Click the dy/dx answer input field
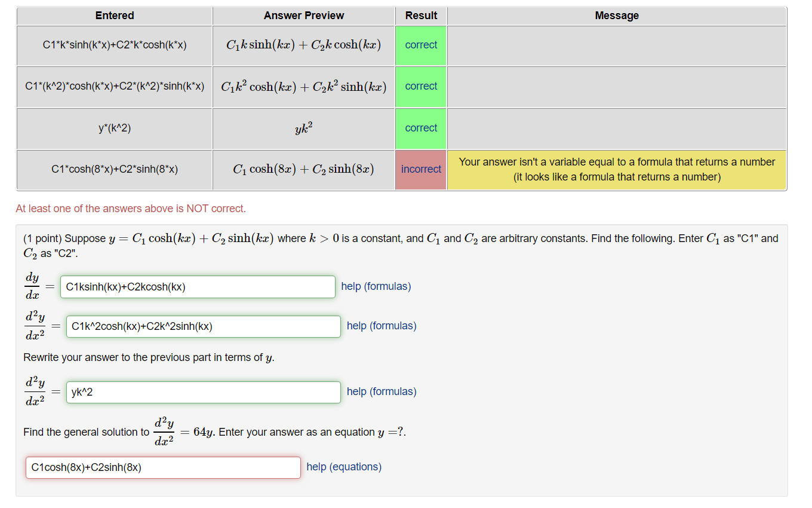Image resolution: width=812 pixels, height=508 pixels. 197,287
